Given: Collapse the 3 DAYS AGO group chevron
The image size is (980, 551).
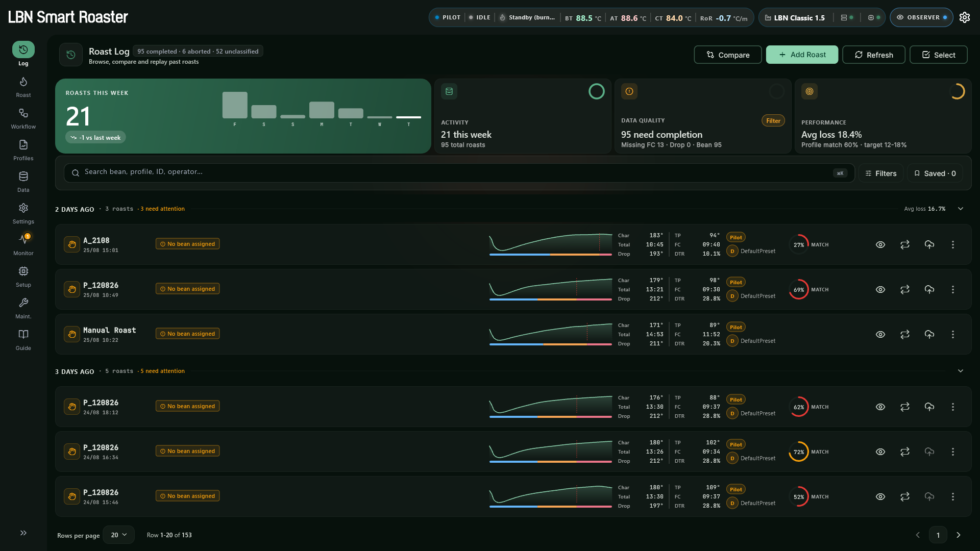Looking at the screenshot, I should (961, 371).
